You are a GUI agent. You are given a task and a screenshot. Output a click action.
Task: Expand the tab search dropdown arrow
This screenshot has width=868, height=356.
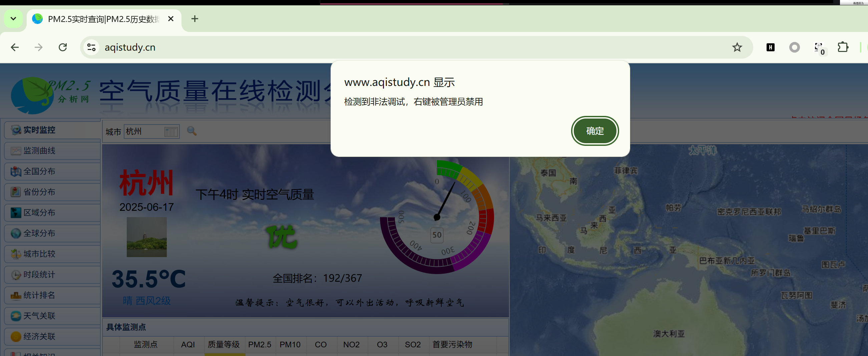(x=13, y=19)
